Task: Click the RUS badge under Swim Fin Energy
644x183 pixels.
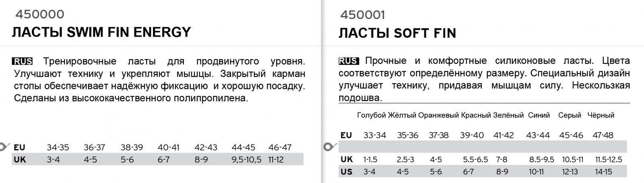Action: (23, 62)
